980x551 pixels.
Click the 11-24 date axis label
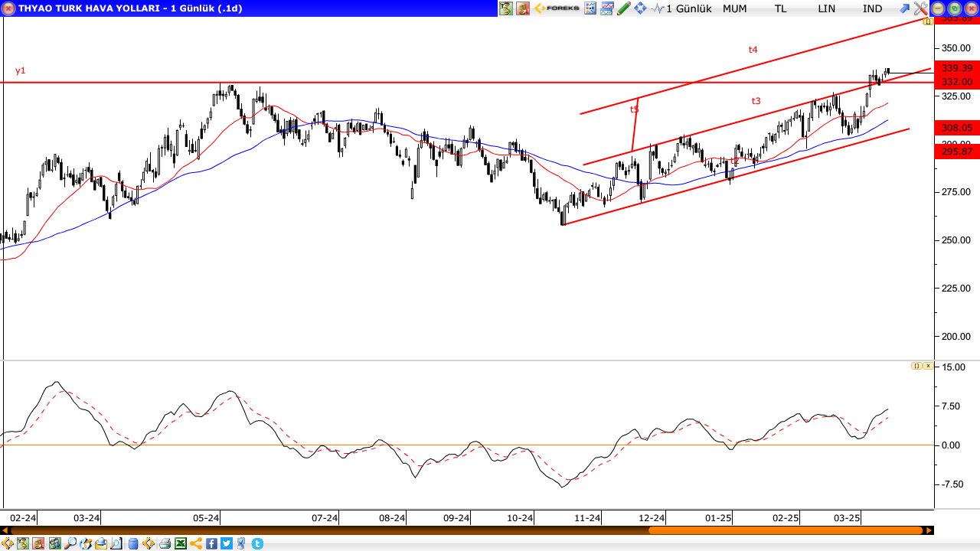(x=587, y=518)
